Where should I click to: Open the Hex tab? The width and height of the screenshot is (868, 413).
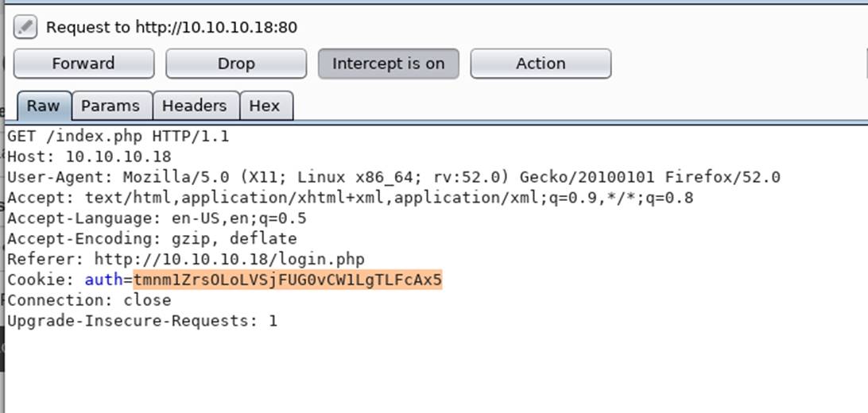(265, 106)
